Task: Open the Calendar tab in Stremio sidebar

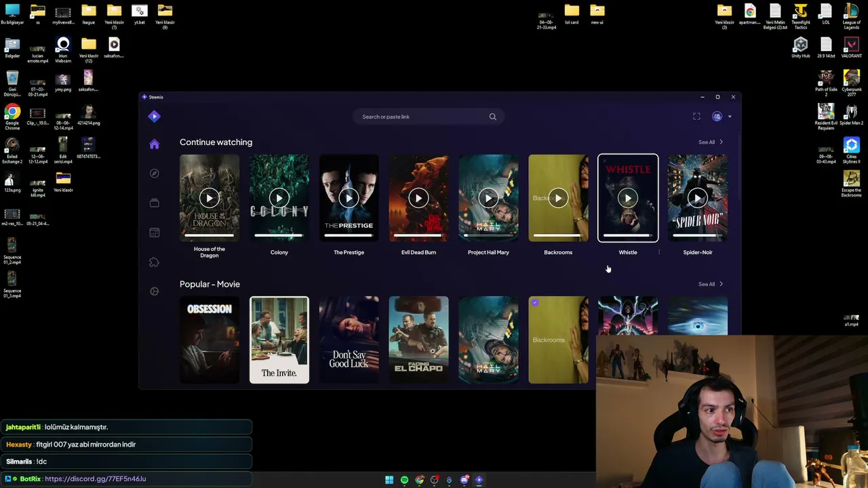Action: coord(154,232)
